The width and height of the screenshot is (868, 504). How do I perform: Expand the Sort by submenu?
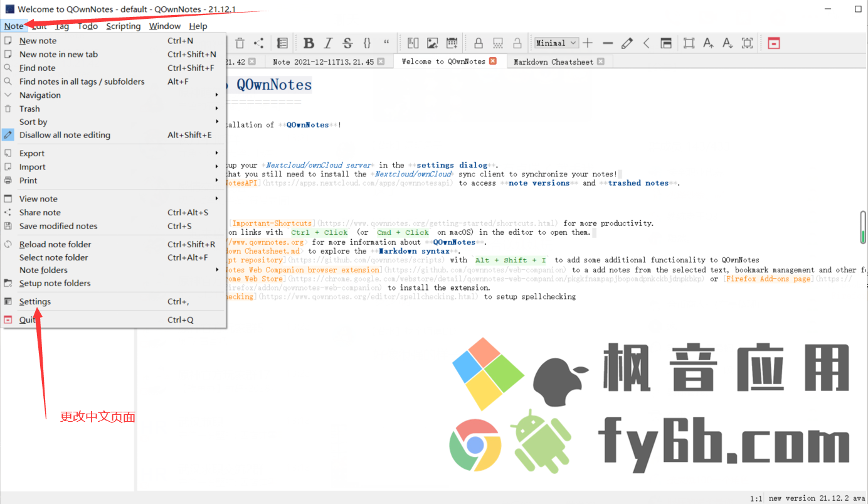[114, 122]
